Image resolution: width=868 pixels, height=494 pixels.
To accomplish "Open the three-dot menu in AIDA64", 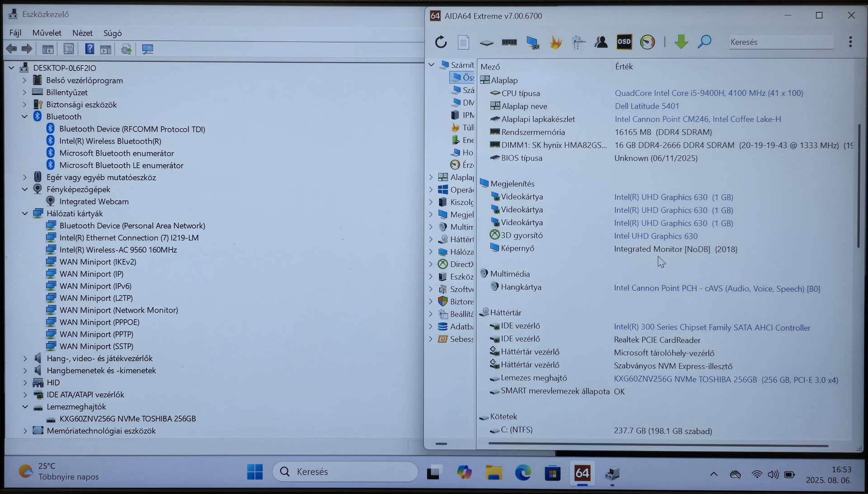I will (850, 42).
